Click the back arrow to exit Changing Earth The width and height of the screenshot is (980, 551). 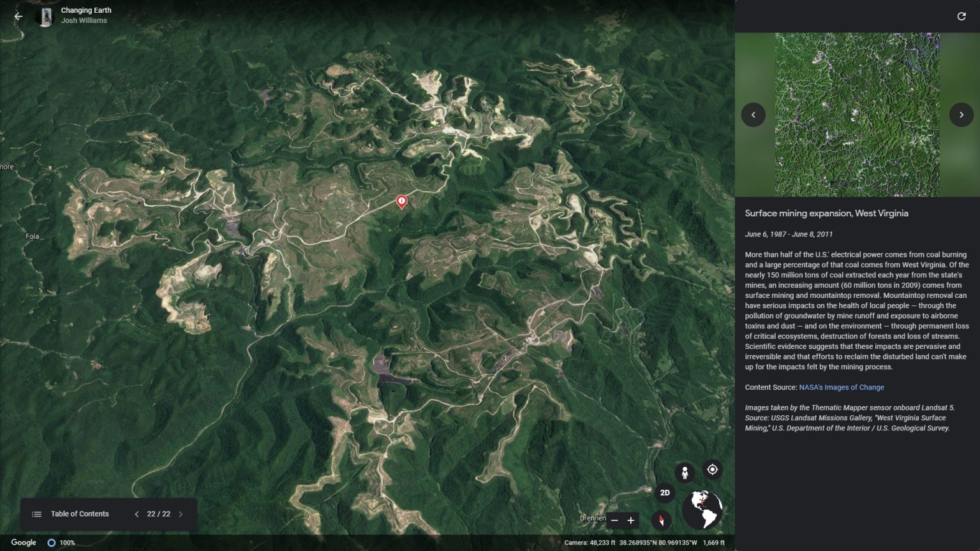click(x=19, y=15)
